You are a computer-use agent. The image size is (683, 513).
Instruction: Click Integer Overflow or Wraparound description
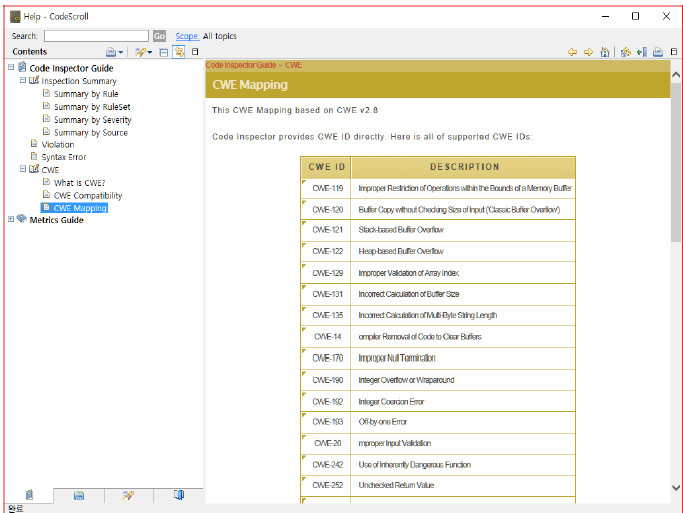[x=406, y=380]
